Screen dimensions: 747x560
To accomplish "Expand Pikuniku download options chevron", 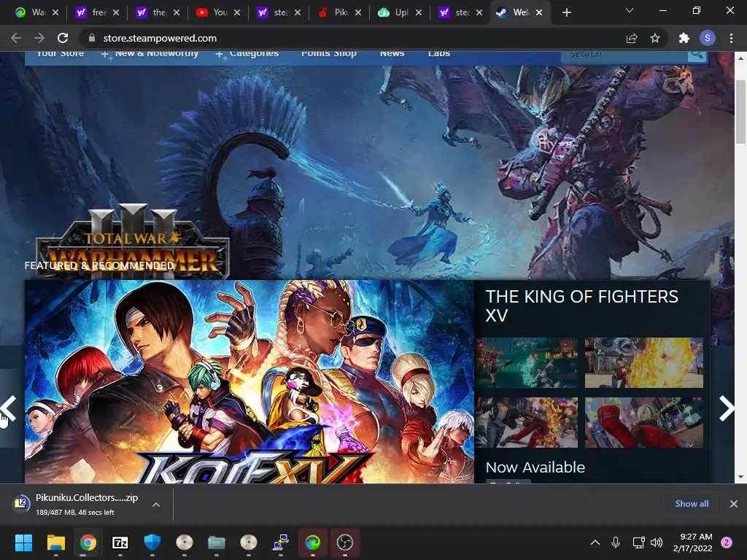I will click(x=156, y=505).
